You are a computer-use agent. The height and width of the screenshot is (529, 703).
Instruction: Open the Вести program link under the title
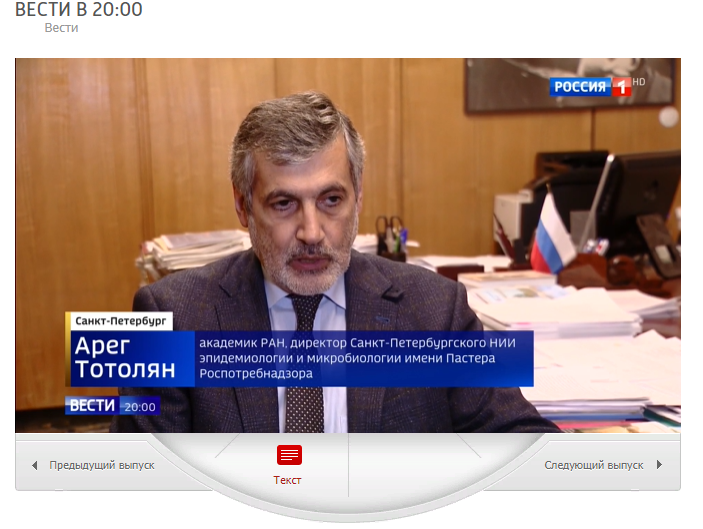click(61, 28)
